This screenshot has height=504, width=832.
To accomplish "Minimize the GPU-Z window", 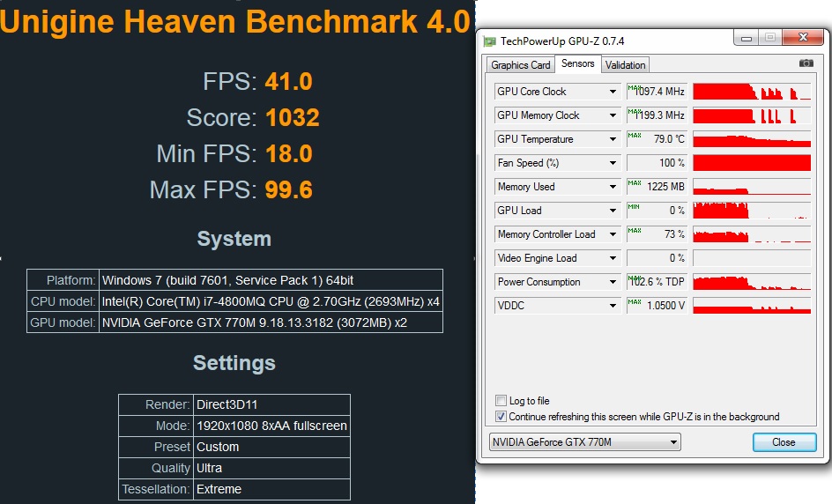I will [747, 38].
